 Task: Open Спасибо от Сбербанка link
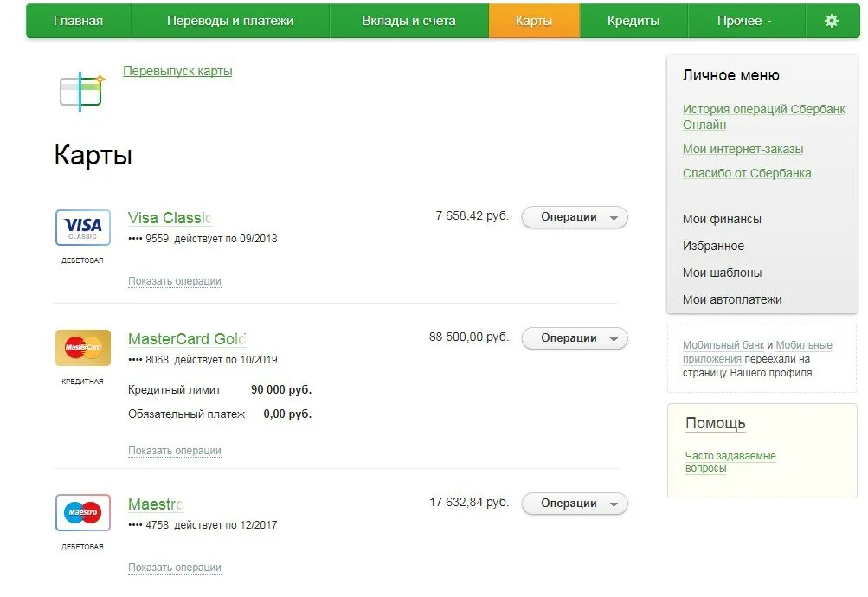(747, 173)
